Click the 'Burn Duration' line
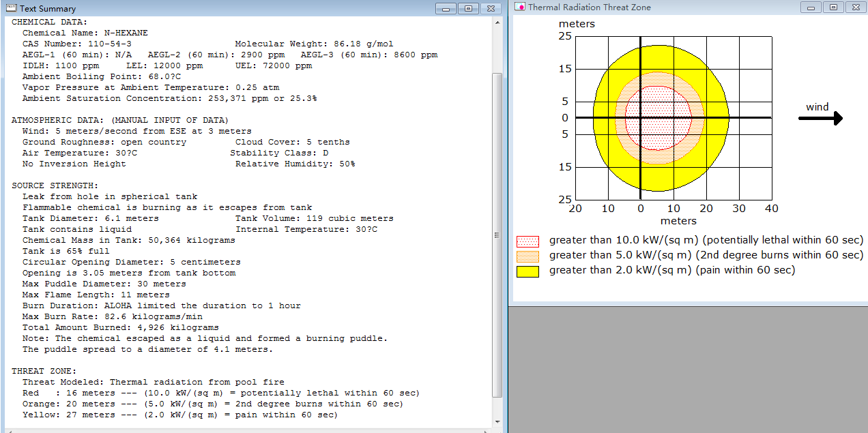 coord(162,305)
